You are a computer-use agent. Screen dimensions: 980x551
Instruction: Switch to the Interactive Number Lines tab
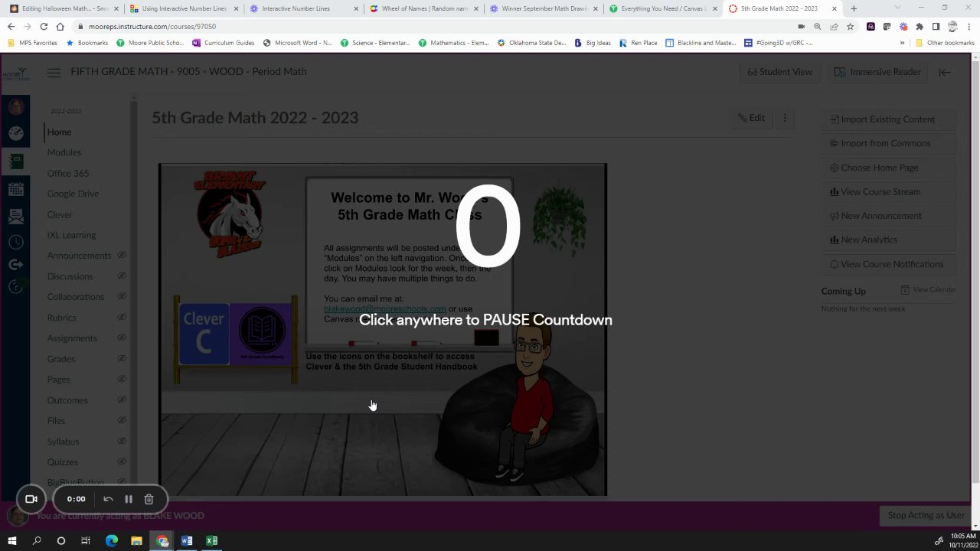pyautogui.click(x=303, y=8)
